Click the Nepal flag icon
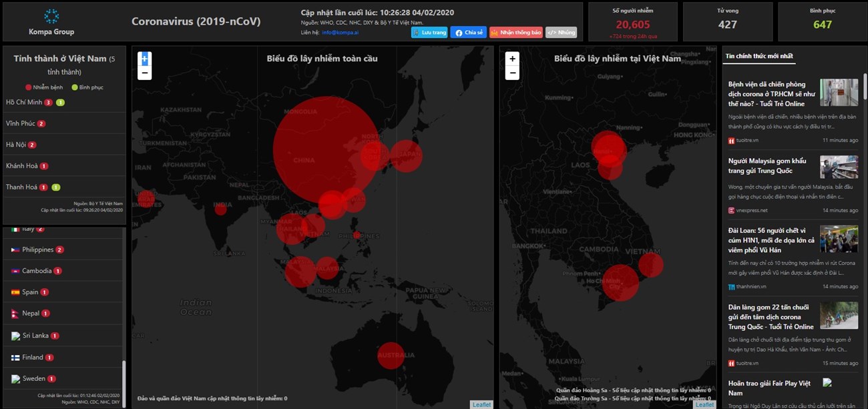The width and height of the screenshot is (868, 409). [x=15, y=314]
